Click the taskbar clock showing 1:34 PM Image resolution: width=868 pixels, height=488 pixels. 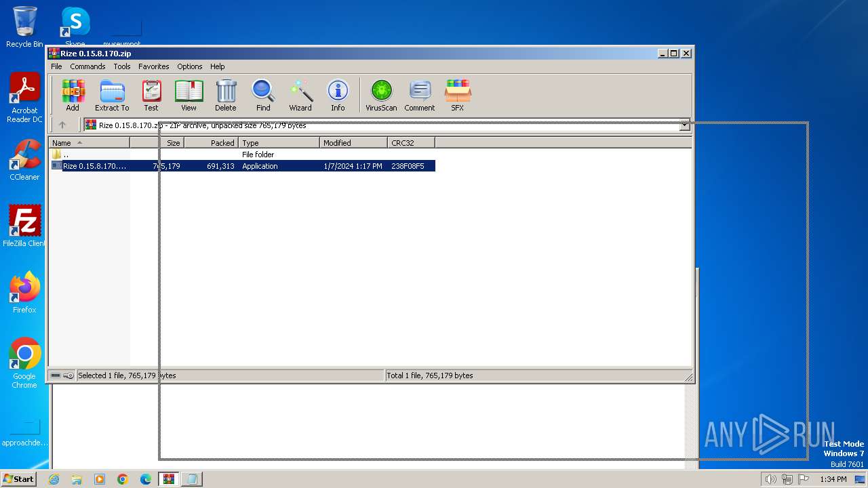coord(833,479)
